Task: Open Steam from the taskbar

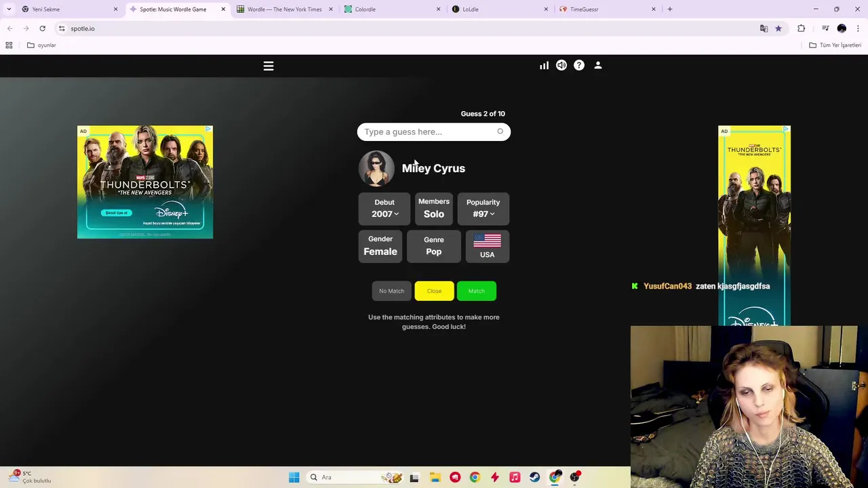Action: [535, 477]
